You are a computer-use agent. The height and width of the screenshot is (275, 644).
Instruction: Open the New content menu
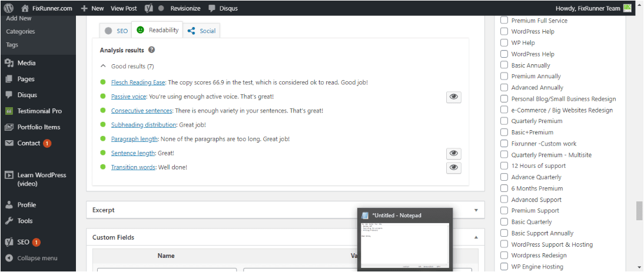click(x=92, y=8)
